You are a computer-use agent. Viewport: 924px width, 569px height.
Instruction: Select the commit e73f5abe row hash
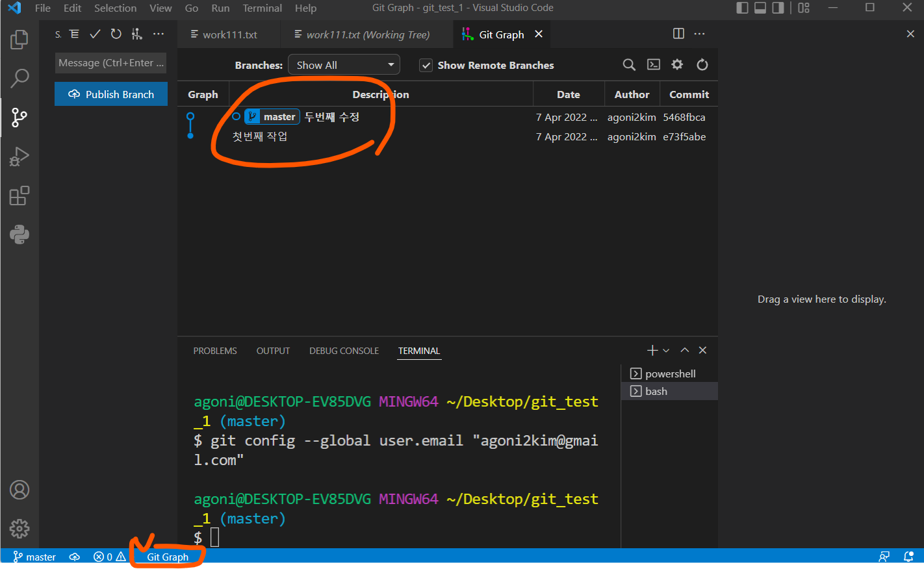(684, 136)
